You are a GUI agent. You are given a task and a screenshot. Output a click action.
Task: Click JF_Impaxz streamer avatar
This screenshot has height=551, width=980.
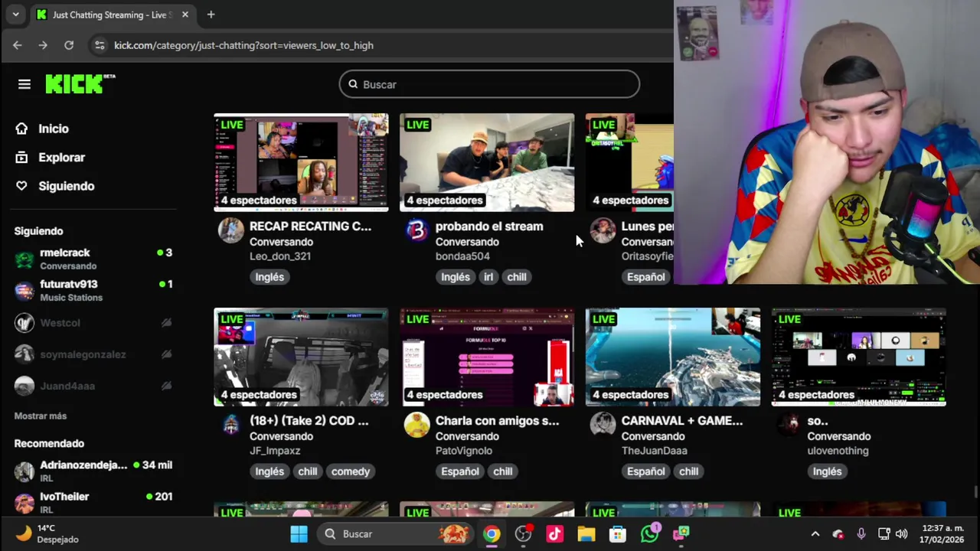230,424
